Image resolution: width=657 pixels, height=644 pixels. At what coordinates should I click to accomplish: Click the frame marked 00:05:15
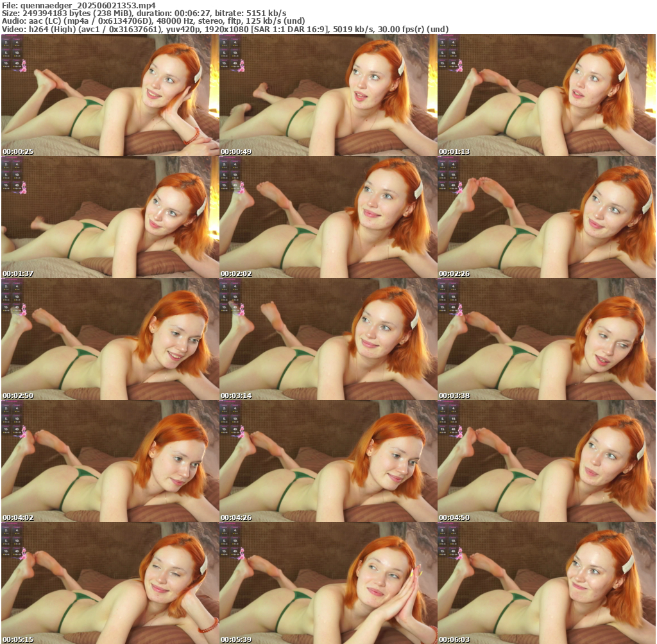[x=110, y=583]
